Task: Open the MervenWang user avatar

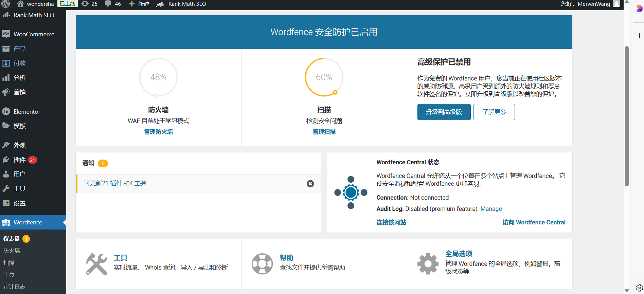Action: click(616, 4)
